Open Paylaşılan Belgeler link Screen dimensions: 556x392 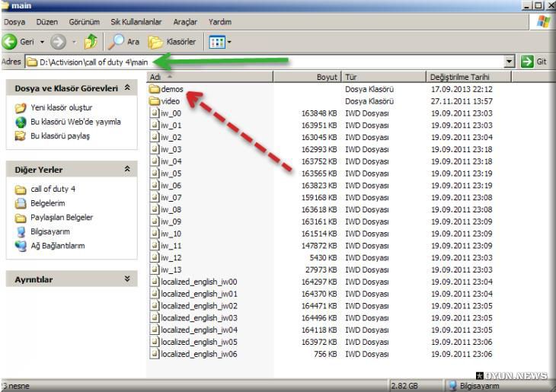pos(62,217)
